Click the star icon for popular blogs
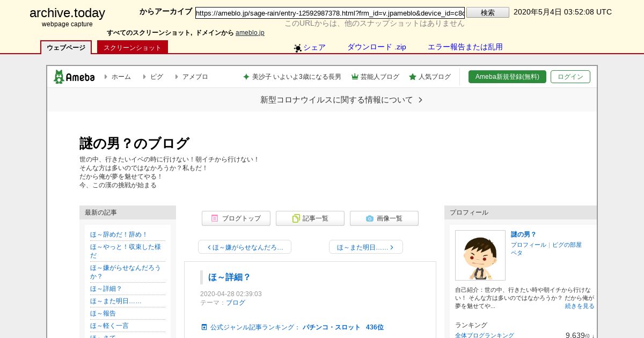Screen dimensions: 644x338 click(413, 77)
